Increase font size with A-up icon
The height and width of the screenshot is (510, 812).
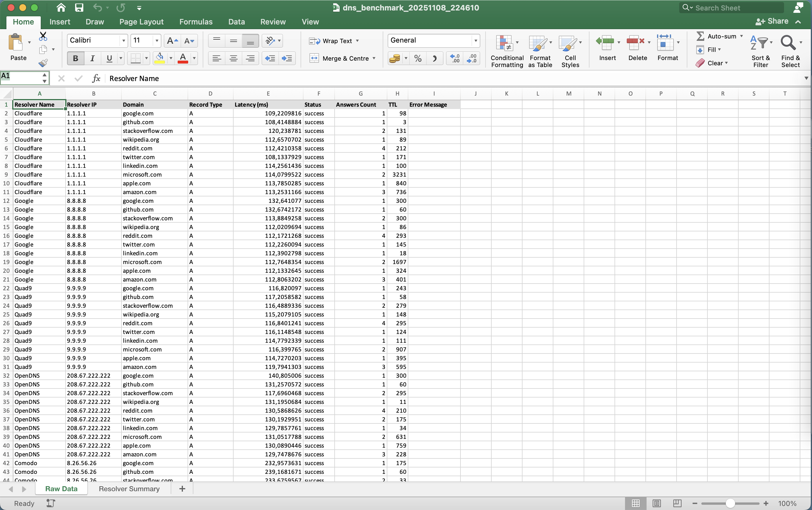173,41
